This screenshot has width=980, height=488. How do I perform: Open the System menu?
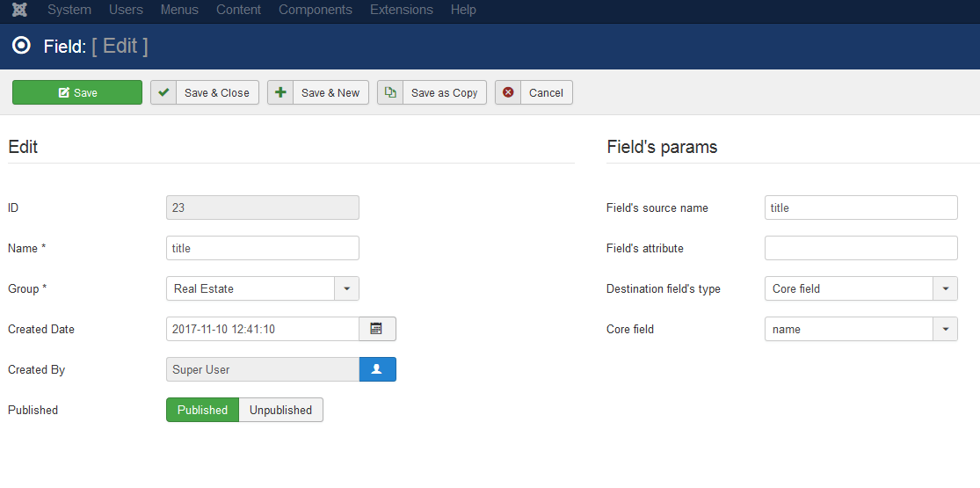pos(69,10)
